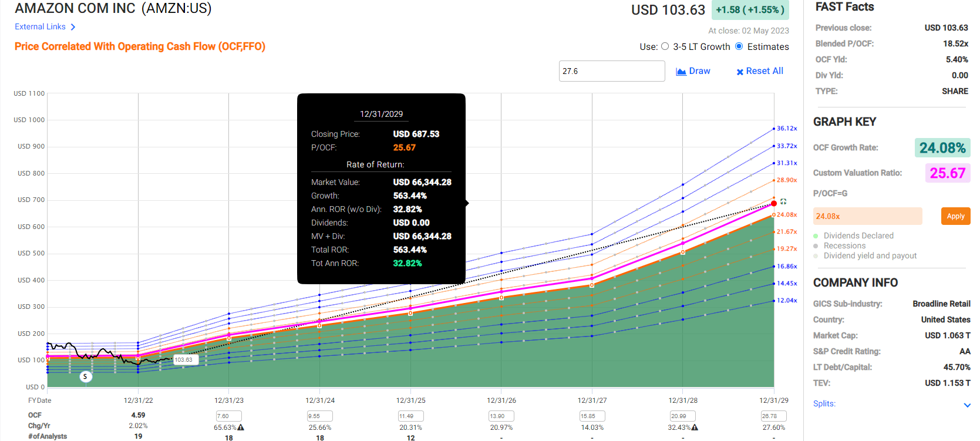Click the warning triangle next to 65.63%
Image resolution: width=980 pixels, height=441 pixels.
coord(241,427)
